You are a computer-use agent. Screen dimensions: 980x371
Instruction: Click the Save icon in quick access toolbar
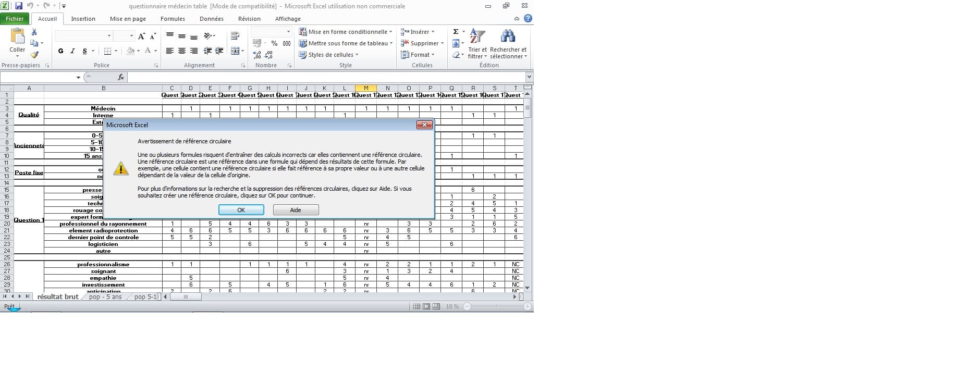point(19,6)
